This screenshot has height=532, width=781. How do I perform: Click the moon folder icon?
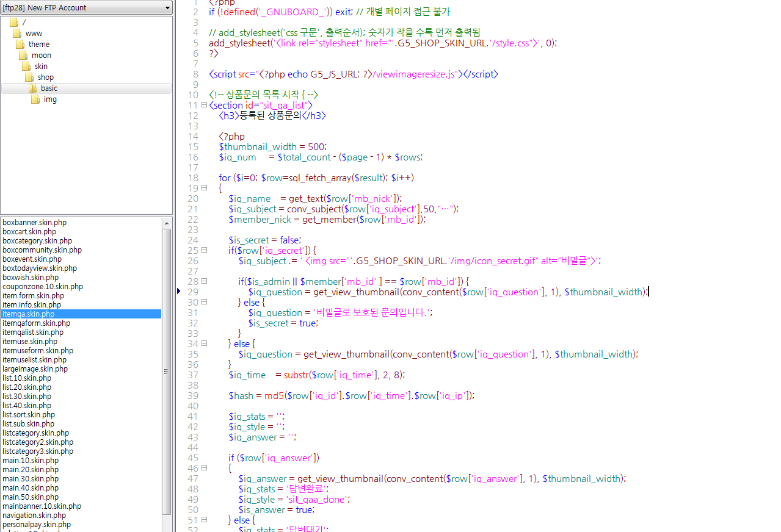pos(23,56)
